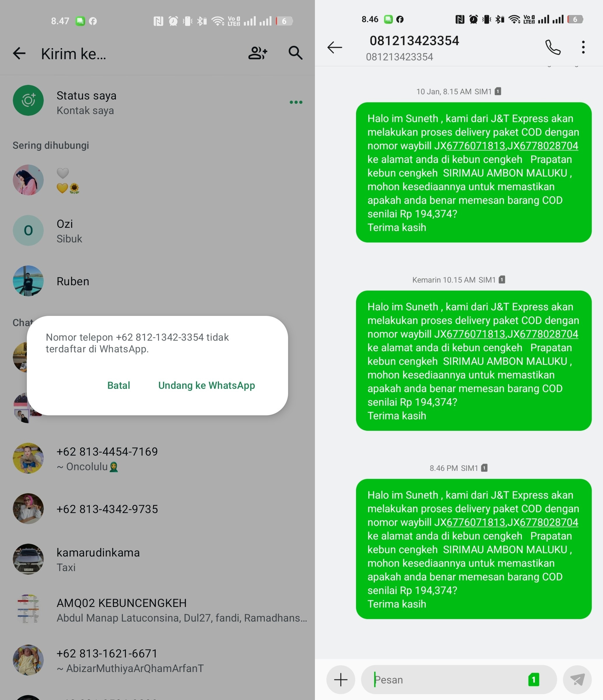The width and height of the screenshot is (603, 700).
Task: Open the SMS overflow three-dot menu
Action: [583, 47]
